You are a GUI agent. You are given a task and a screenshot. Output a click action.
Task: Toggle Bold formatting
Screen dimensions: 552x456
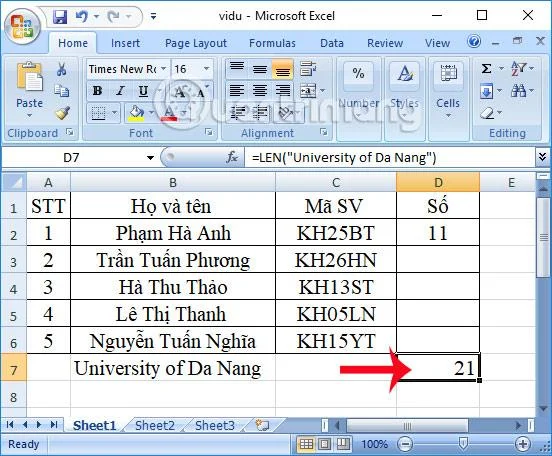(98, 91)
